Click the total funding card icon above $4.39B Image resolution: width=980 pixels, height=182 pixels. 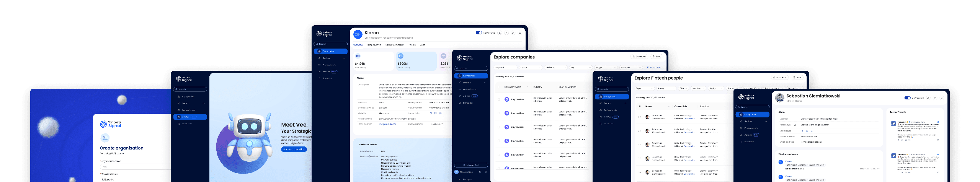click(358, 56)
